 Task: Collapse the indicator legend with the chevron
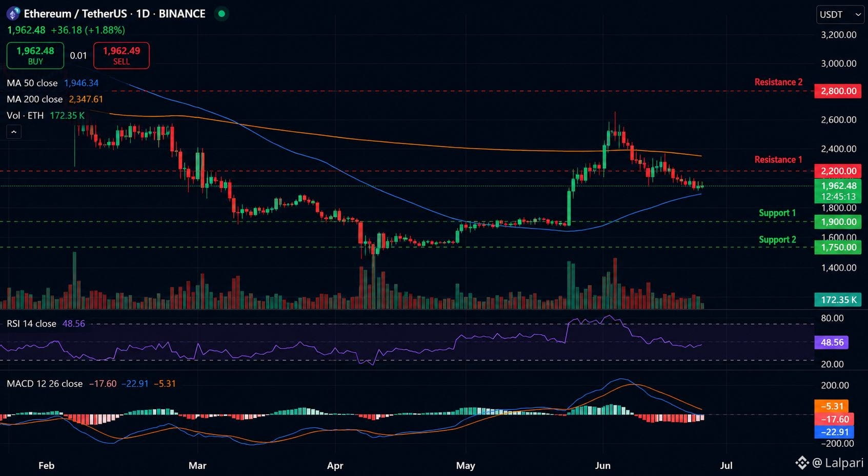click(x=14, y=132)
